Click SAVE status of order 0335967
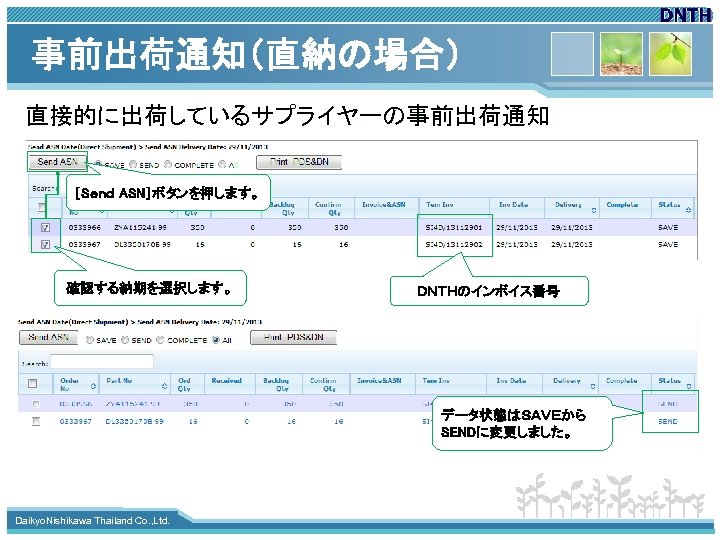Image resolution: width=720 pixels, height=540 pixels. [668, 244]
